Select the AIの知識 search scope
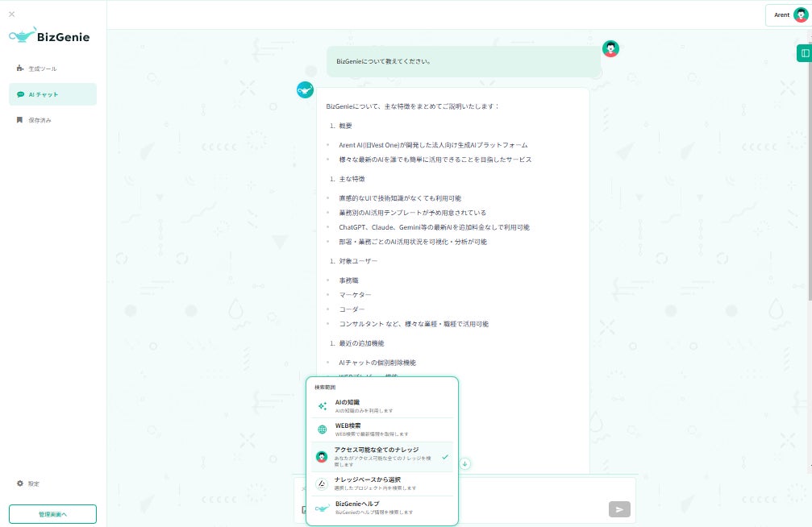 coord(382,406)
